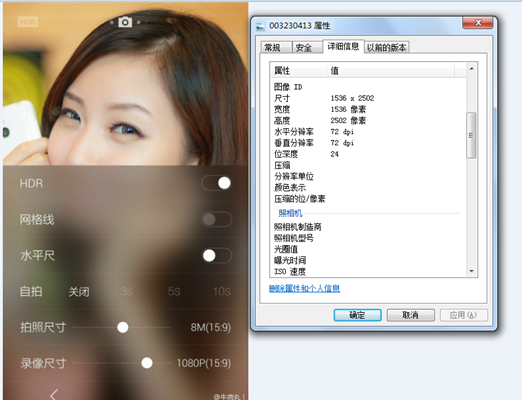Toggle the 水平尺 level switch
522x400 pixels.
217,256
